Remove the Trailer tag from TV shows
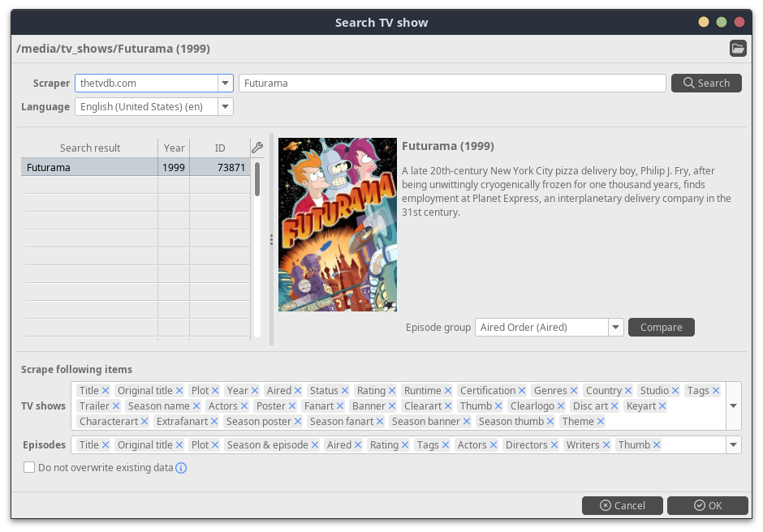 pyautogui.click(x=116, y=406)
